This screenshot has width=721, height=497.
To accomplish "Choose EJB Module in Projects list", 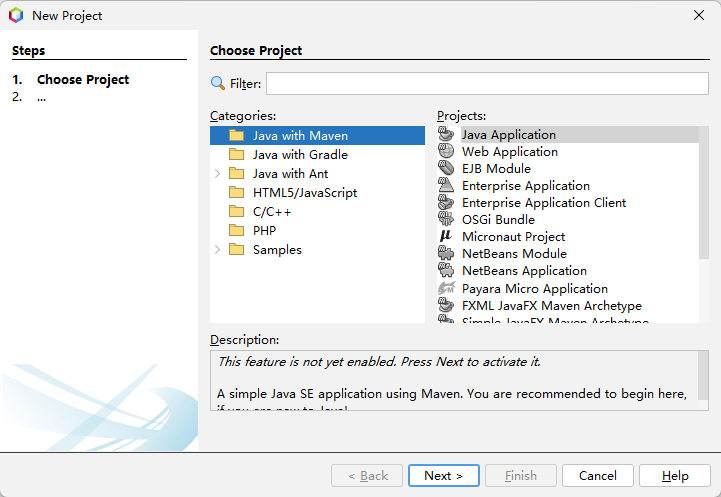I will [x=496, y=169].
